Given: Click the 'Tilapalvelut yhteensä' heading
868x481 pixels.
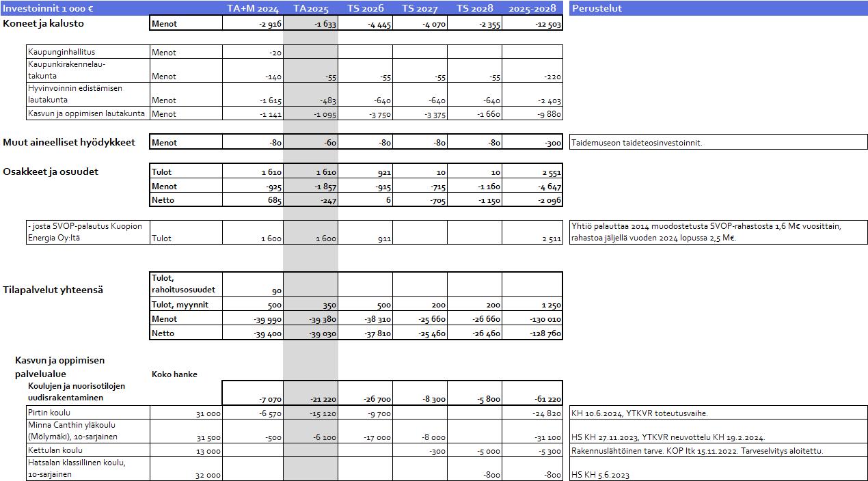Looking at the screenshot, I should pos(53,290).
